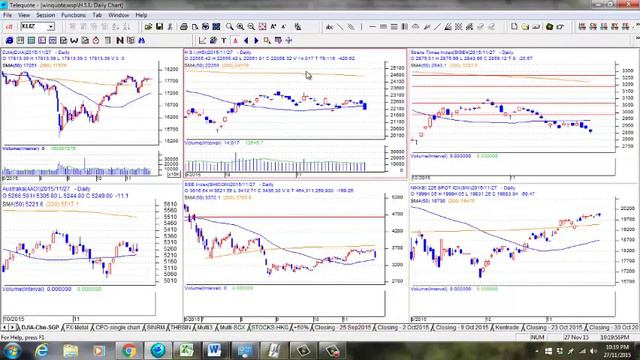Open Excel from the taskbar

(x=186, y=351)
